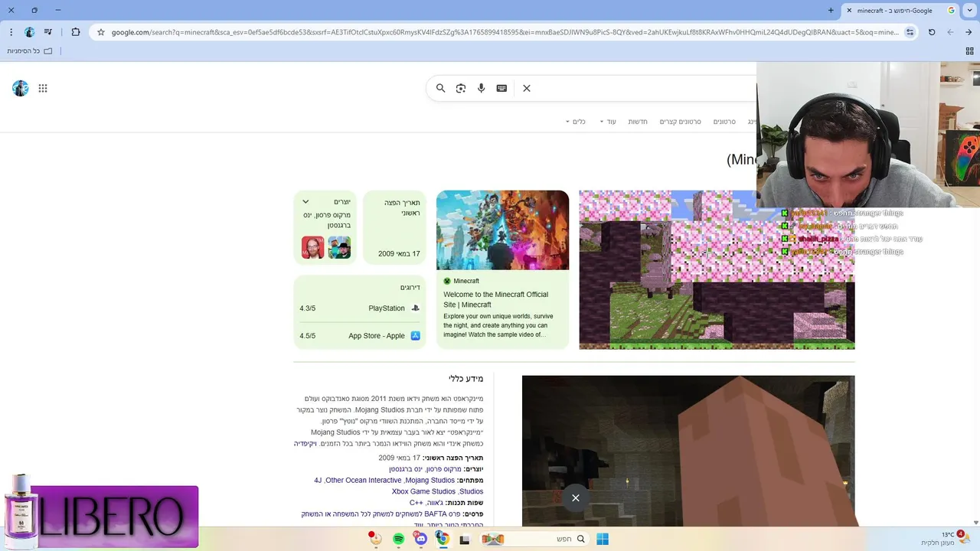Image resolution: width=980 pixels, height=551 pixels.
Task: Switch to the News (חדשות) tab
Action: tap(638, 122)
